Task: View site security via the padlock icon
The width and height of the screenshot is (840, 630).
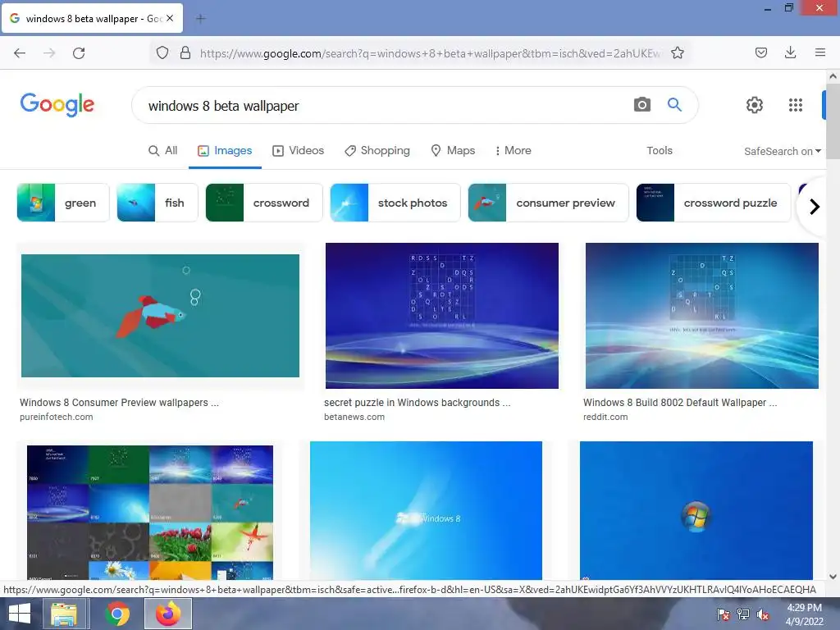Action: (x=185, y=52)
